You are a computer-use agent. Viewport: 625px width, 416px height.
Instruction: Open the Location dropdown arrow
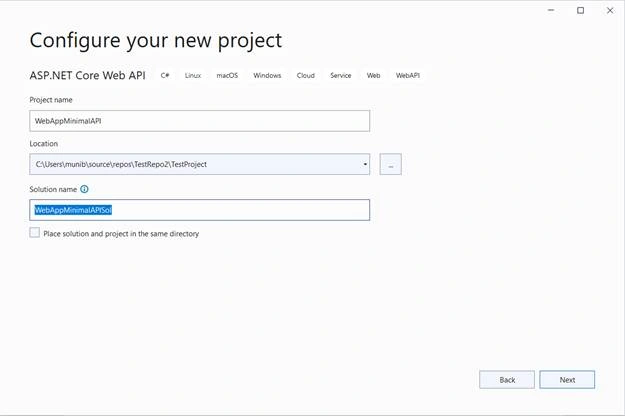pyautogui.click(x=365, y=164)
